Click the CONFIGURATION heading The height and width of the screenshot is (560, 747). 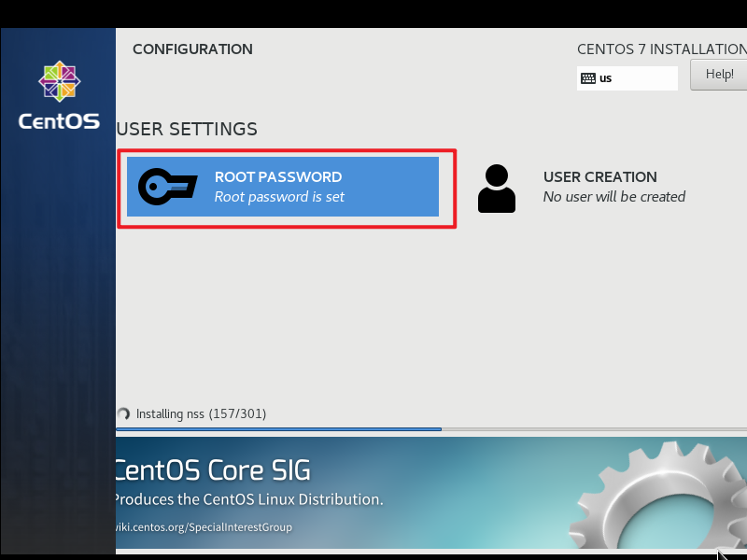192,49
